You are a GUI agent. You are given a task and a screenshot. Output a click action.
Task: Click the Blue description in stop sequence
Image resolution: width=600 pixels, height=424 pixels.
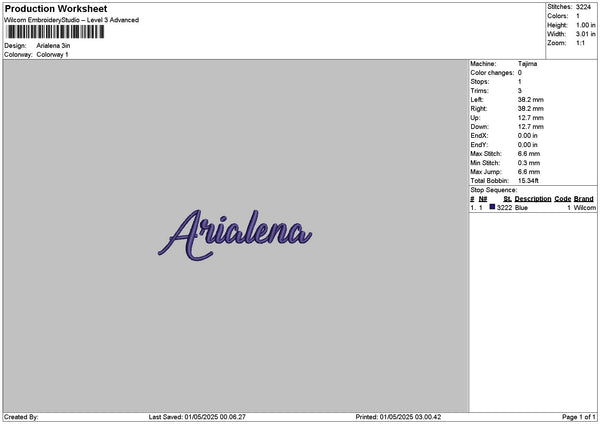point(521,208)
